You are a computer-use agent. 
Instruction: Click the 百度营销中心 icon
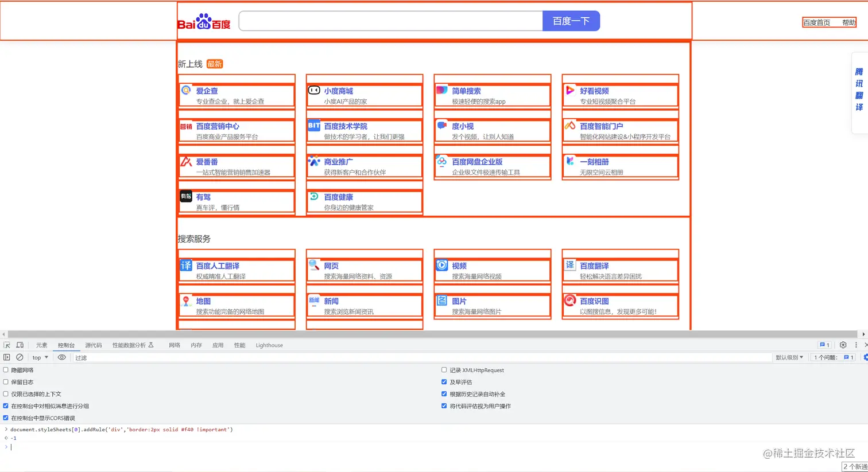pos(186,126)
